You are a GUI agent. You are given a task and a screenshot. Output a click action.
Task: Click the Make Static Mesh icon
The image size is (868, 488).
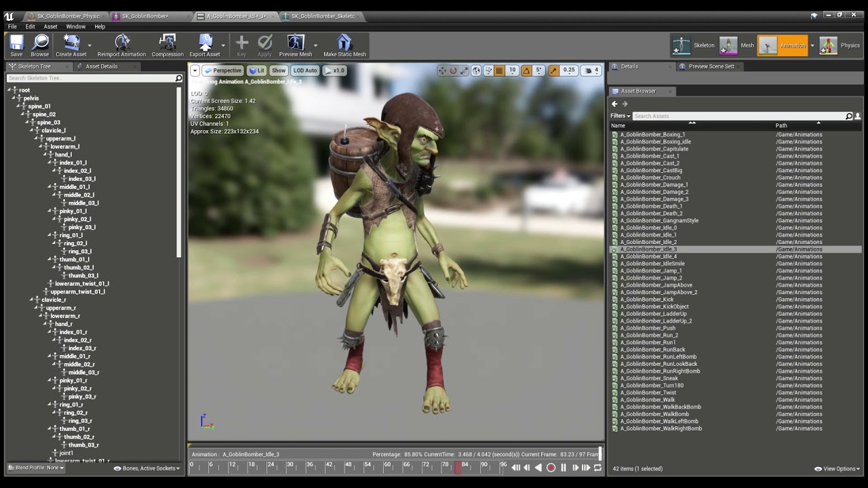pyautogui.click(x=344, y=46)
